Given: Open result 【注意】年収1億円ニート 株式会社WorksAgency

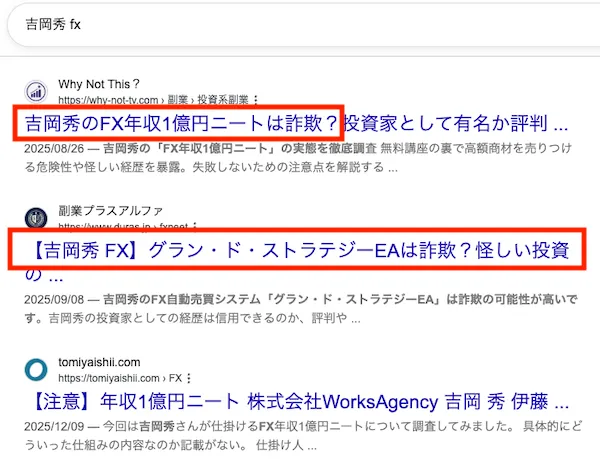Looking at the screenshot, I should [299, 402].
